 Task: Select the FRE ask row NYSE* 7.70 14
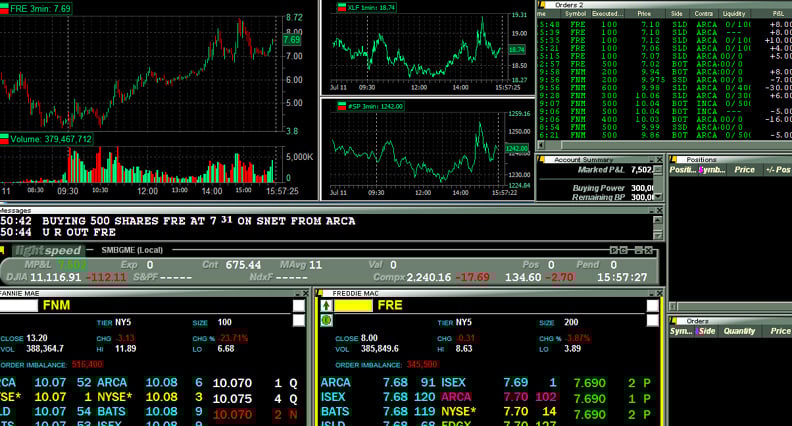coord(499,412)
